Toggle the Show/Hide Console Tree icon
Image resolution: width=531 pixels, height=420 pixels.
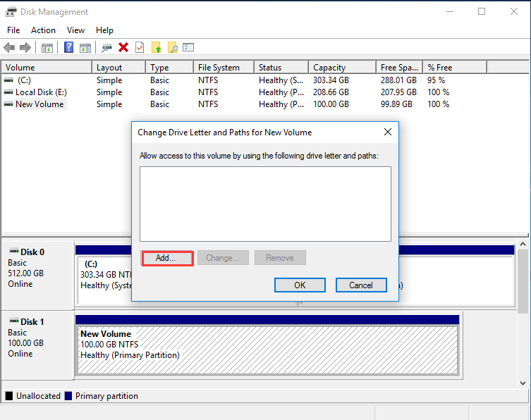pyautogui.click(x=47, y=48)
